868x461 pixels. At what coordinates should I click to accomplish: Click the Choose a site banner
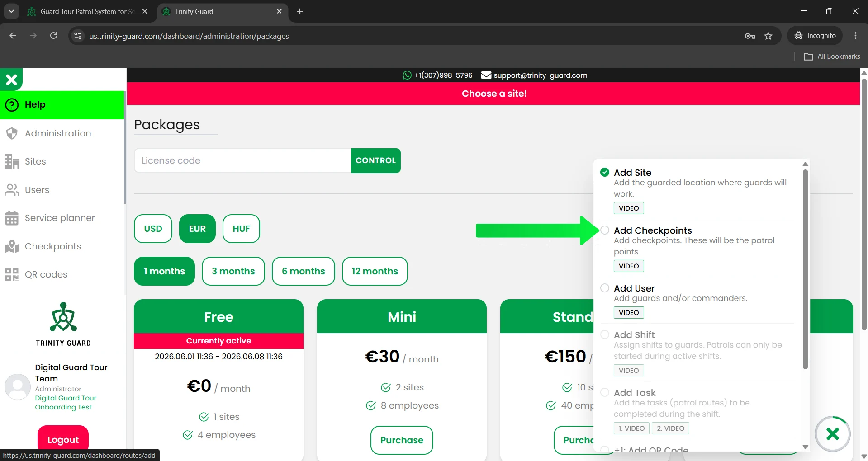[x=493, y=94]
